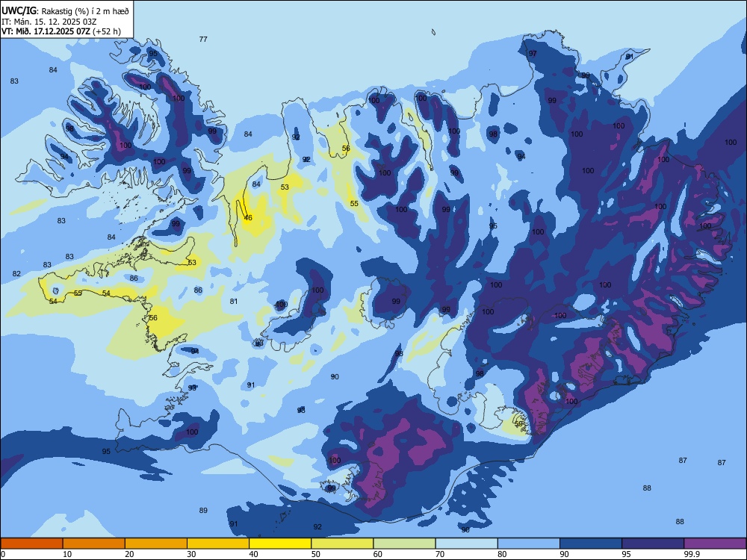Click the '89' humidity value on the map

(203, 510)
